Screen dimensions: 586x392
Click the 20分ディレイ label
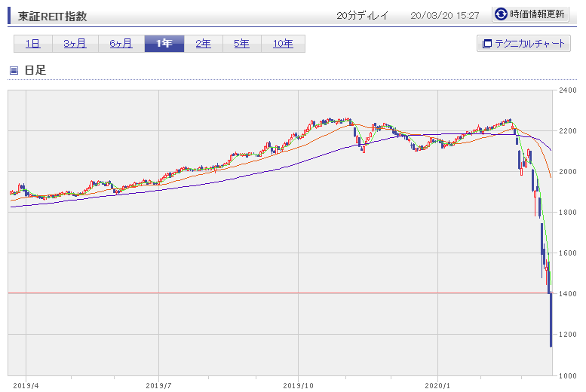click(x=362, y=16)
